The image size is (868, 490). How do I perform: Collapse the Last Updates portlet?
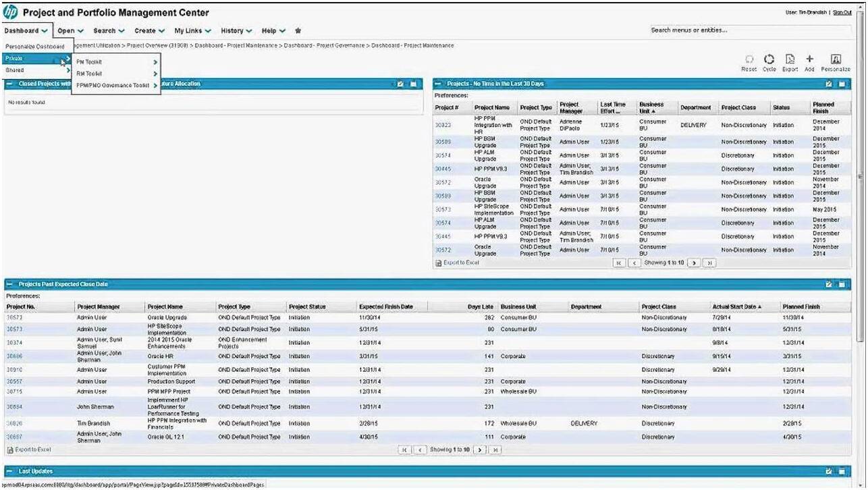pyautogui.click(x=10, y=471)
